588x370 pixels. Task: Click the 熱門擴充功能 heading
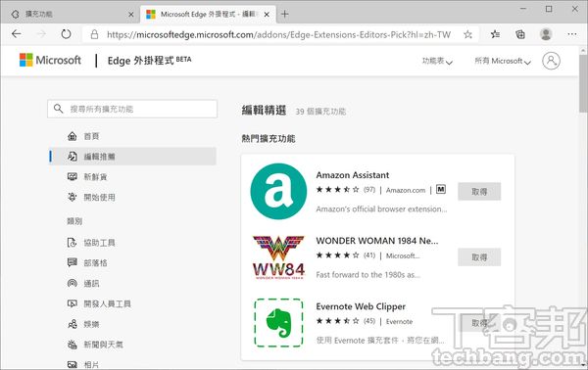point(269,139)
